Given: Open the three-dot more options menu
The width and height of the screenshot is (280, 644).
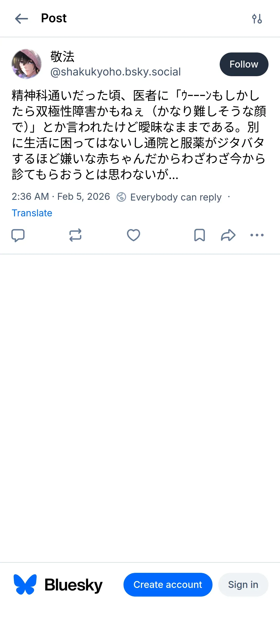Looking at the screenshot, I should pyautogui.click(x=257, y=235).
